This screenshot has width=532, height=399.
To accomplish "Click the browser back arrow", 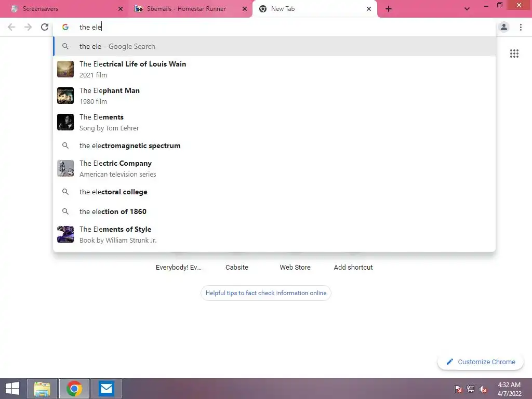I will [11, 27].
